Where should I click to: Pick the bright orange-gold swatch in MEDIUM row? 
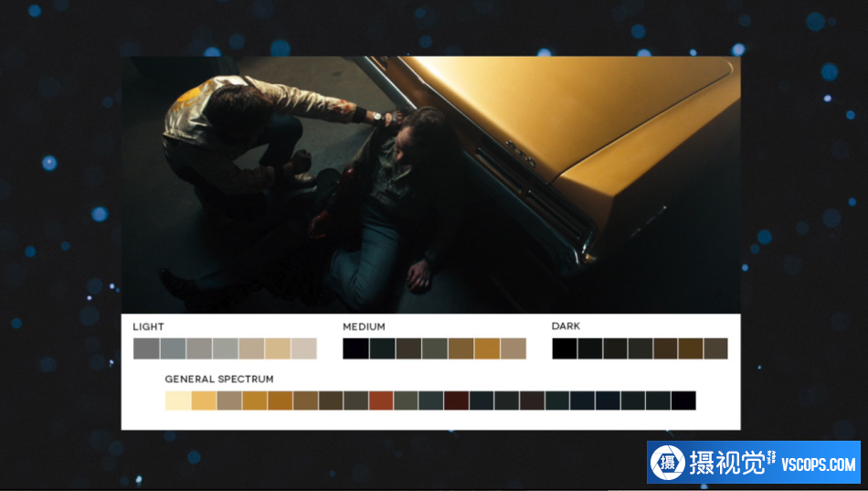pyautogui.click(x=487, y=348)
